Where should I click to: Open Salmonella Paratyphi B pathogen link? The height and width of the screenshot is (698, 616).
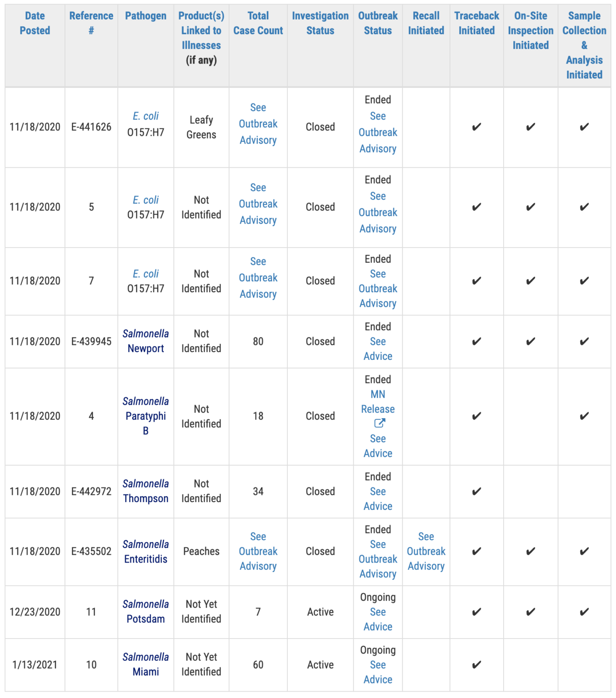tap(145, 416)
